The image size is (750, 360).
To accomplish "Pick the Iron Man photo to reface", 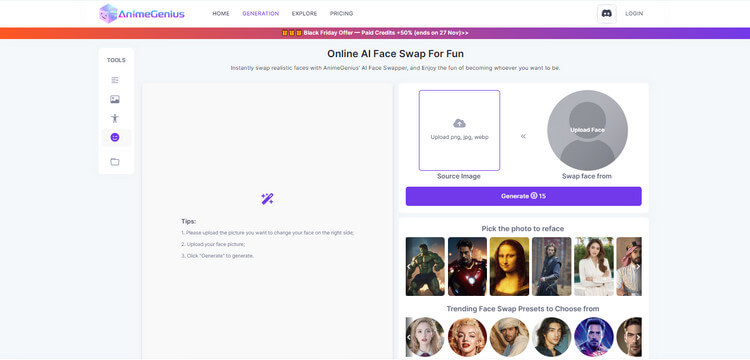I will [x=467, y=266].
